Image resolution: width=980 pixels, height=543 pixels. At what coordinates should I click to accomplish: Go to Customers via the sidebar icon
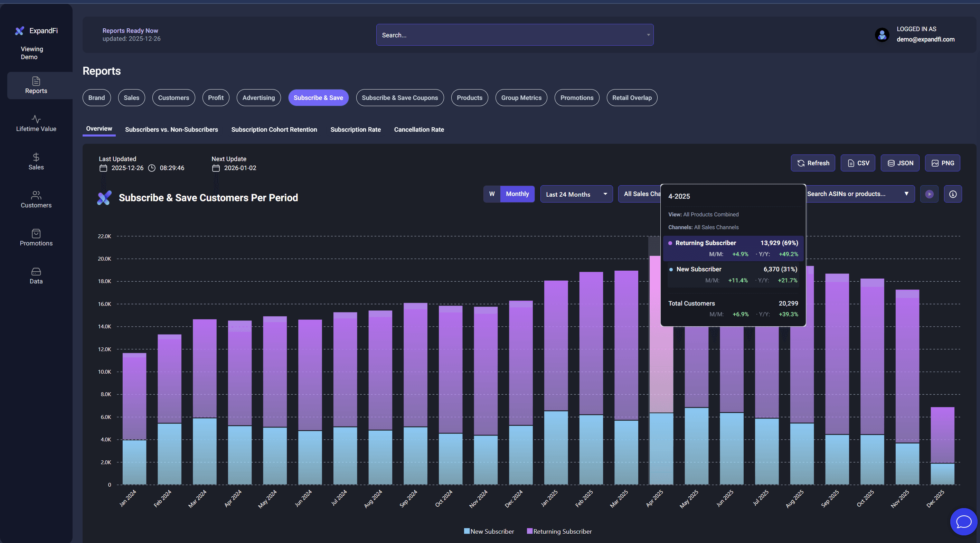tap(36, 199)
